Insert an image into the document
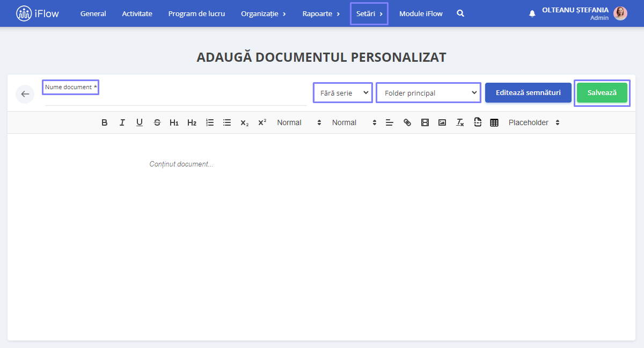The width and height of the screenshot is (644, 348). point(442,122)
